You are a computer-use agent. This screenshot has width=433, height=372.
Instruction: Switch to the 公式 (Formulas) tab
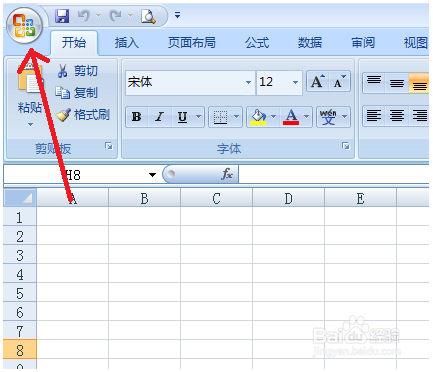click(257, 43)
